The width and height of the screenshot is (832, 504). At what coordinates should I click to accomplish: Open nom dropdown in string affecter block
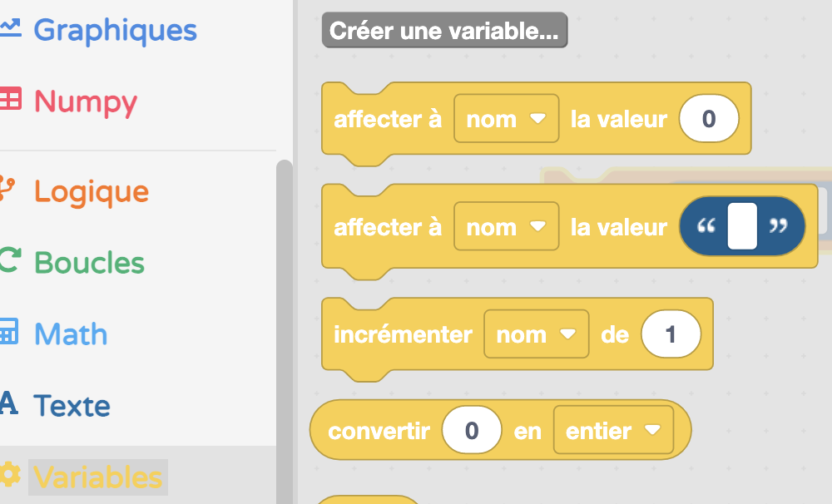[x=506, y=226]
